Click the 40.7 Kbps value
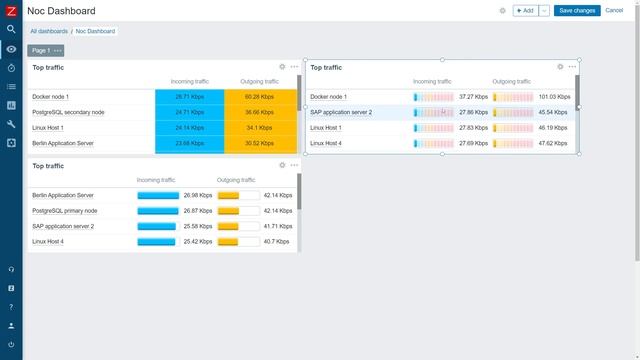This screenshot has width=640, height=360. (x=276, y=242)
